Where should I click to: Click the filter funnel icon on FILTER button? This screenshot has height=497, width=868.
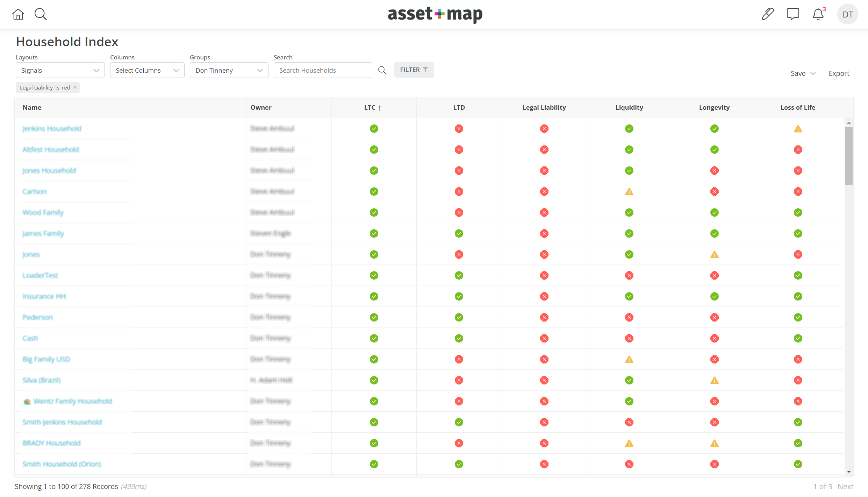pyautogui.click(x=425, y=69)
